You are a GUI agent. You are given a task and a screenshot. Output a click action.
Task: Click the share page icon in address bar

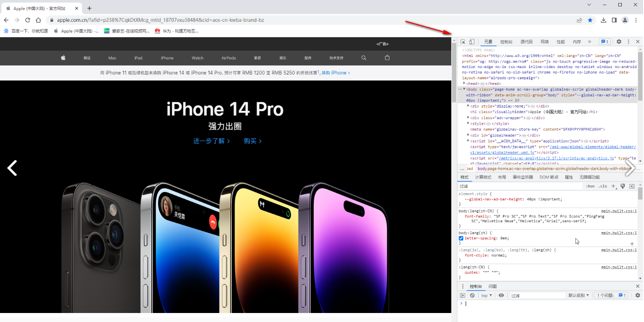[x=579, y=20]
